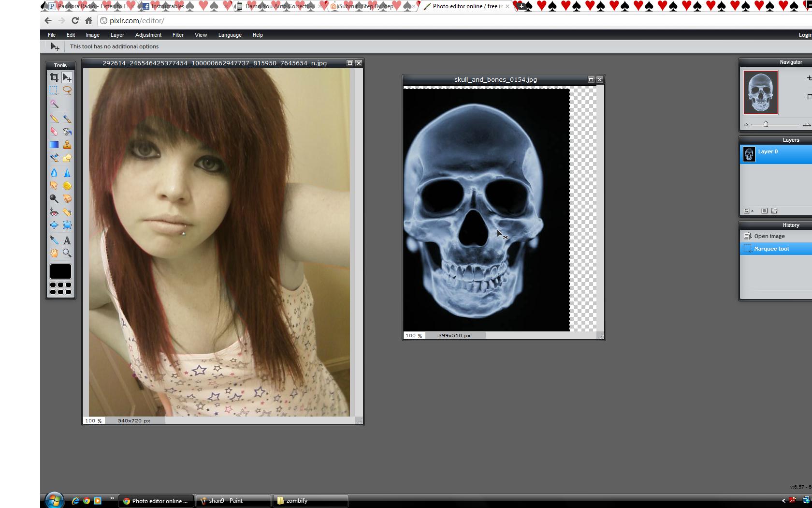Viewport: 812px width, 508px height.
Task: Select the Move tool in Tools panel
Action: (67, 77)
